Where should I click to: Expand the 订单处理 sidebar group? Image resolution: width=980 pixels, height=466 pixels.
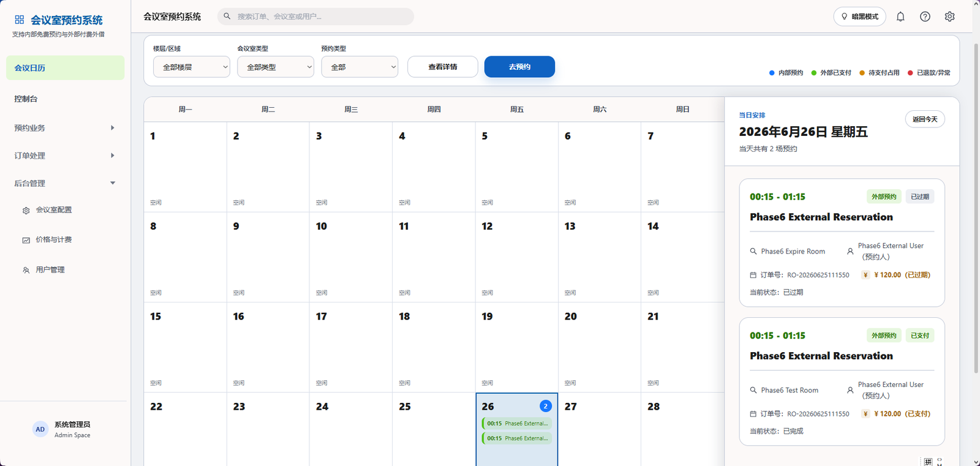click(x=65, y=156)
